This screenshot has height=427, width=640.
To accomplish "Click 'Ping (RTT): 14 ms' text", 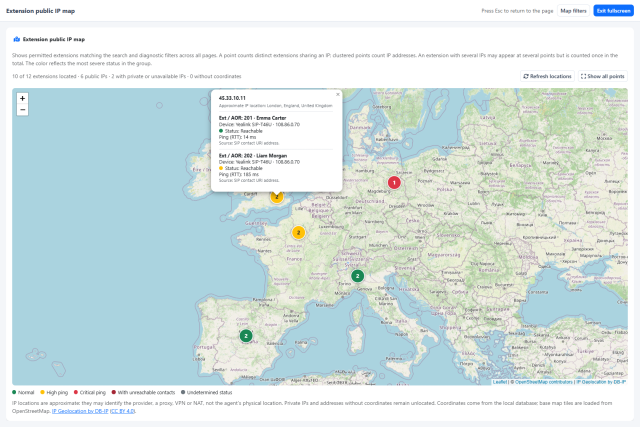I will click(238, 137).
